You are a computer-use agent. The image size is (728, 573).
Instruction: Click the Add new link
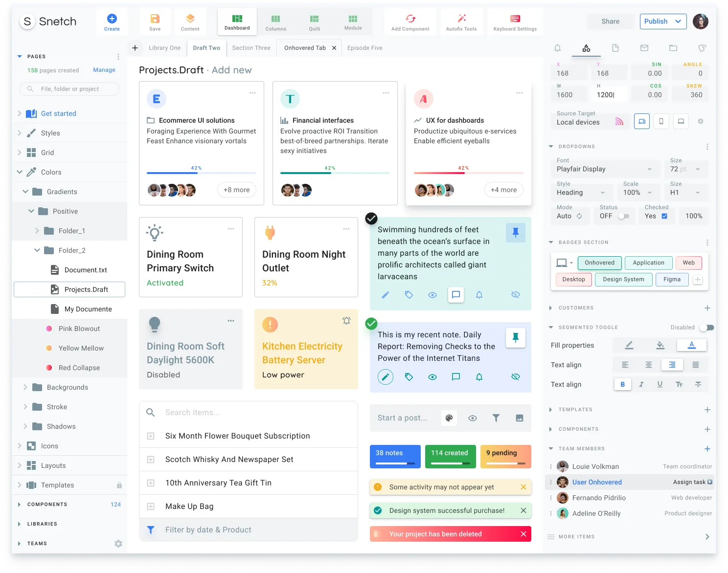coord(231,70)
